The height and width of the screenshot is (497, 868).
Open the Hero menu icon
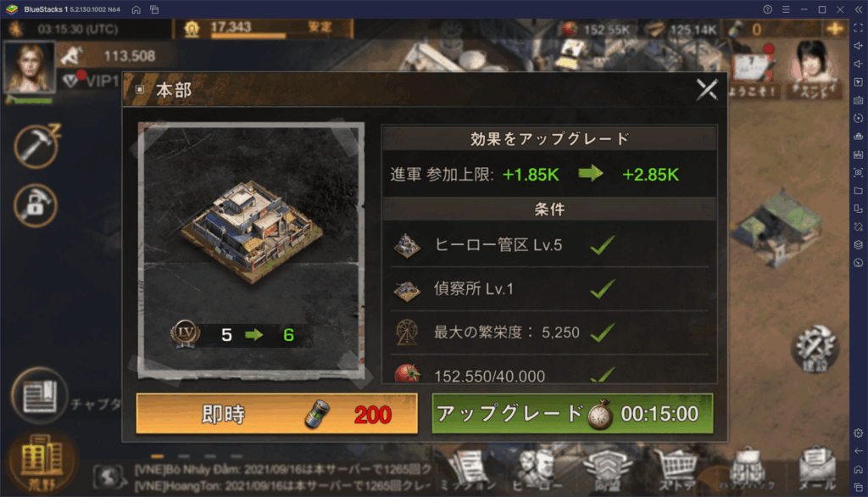(537, 469)
